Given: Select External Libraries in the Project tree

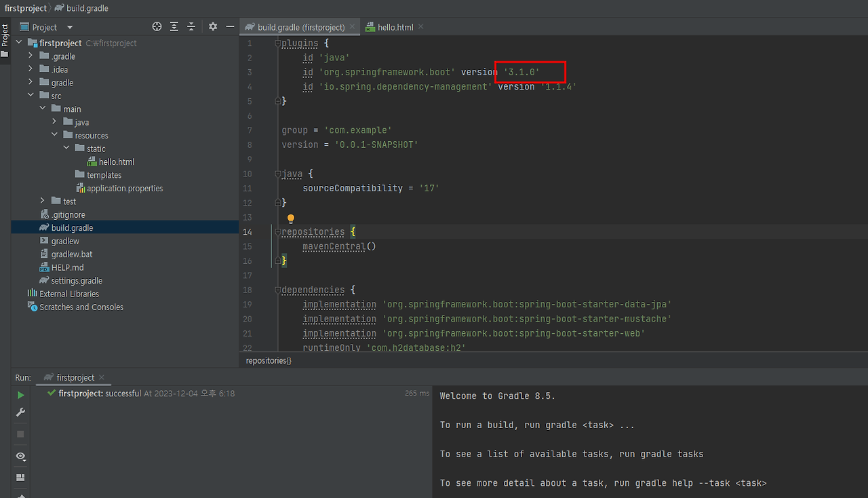Looking at the screenshot, I should (x=69, y=294).
